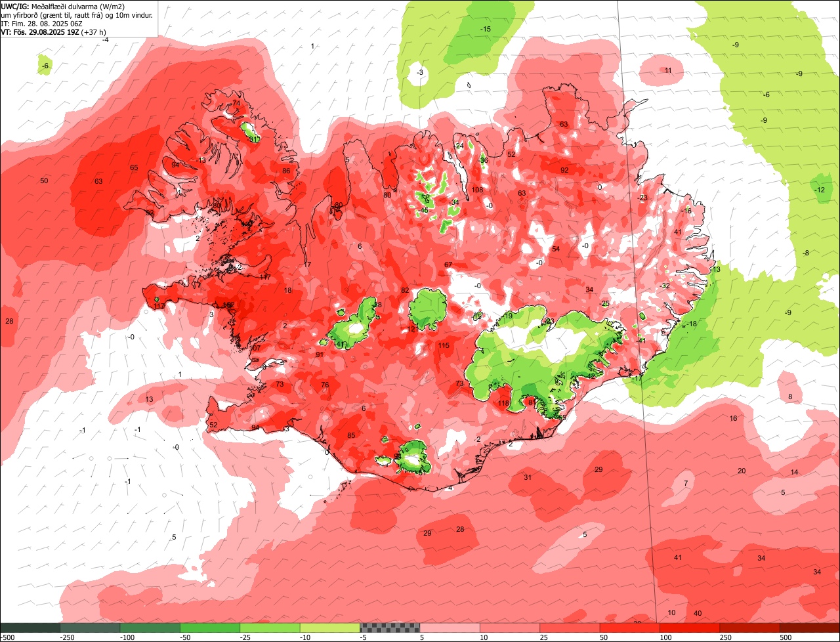Click the light green swatch between -25 and -10
The image size is (840, 642).
[270, 628]
